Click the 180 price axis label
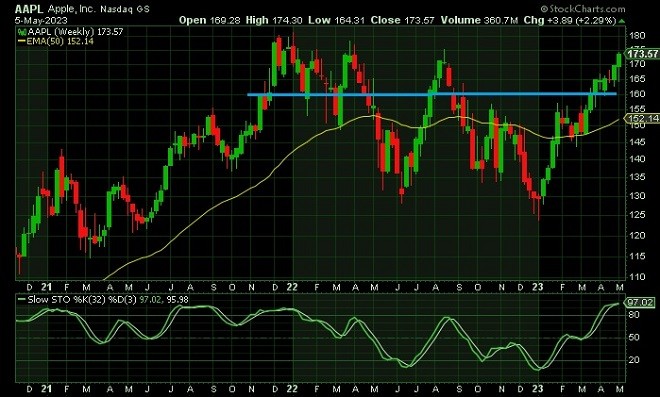660x397 pixels. 637,36
